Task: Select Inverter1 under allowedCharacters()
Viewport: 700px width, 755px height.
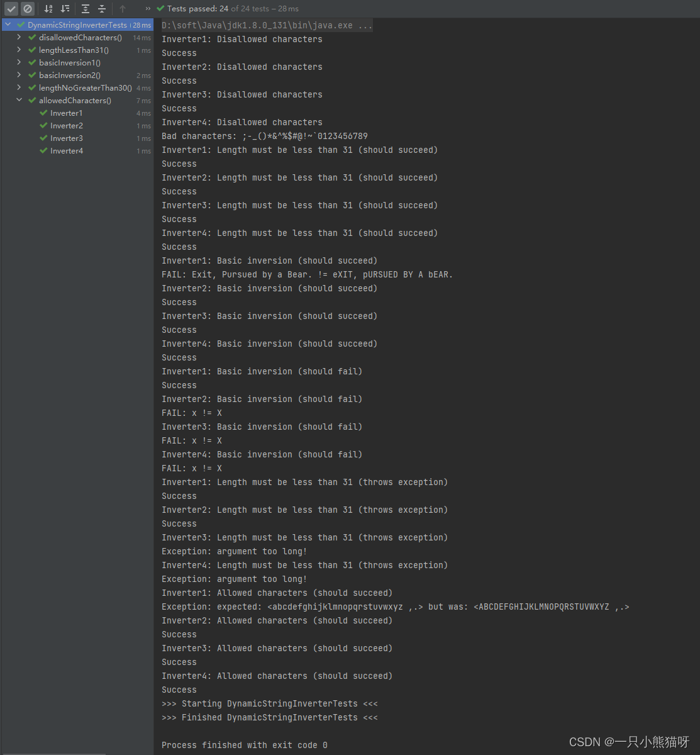Action: click(66, 113)
